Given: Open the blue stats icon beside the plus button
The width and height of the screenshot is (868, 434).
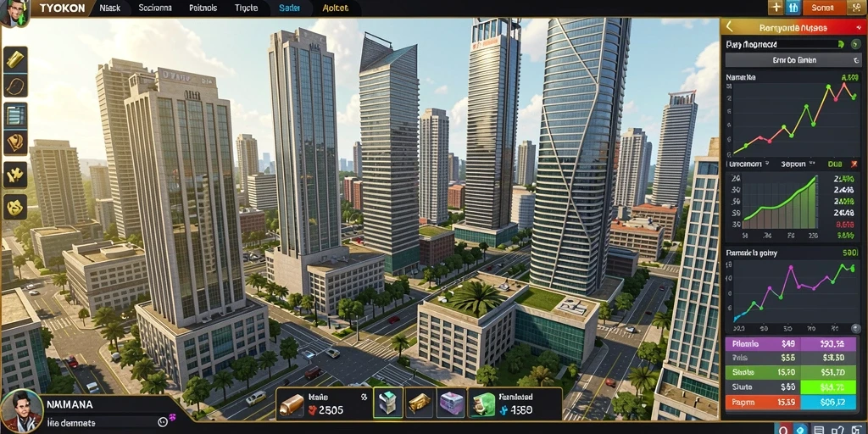Looking at the screenshot, I should (793, 8).
